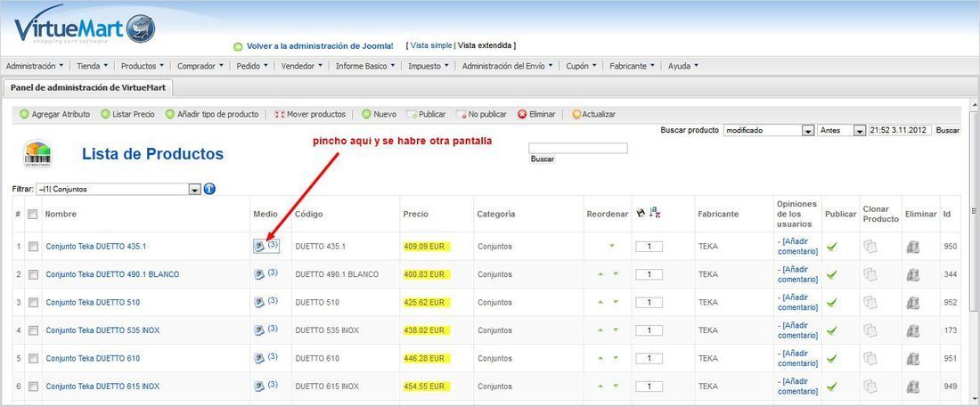Delete product Conjunto Teka DUETTO 435.1 trash icon
980x407 pixels.
pos(913,247)
